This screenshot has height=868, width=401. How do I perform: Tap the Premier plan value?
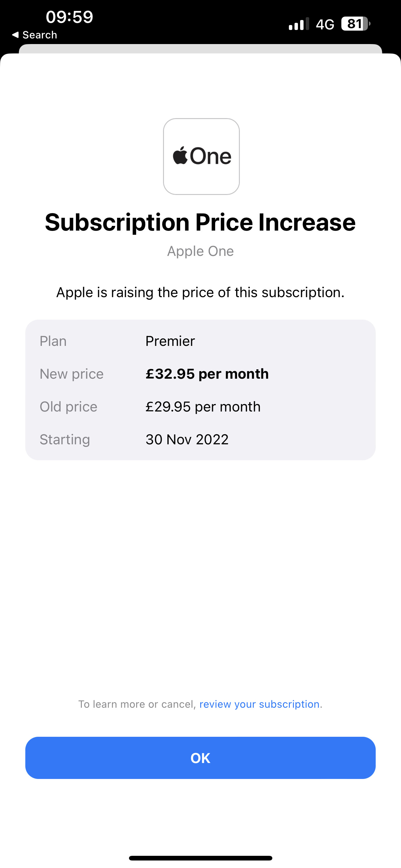(170, 341)
